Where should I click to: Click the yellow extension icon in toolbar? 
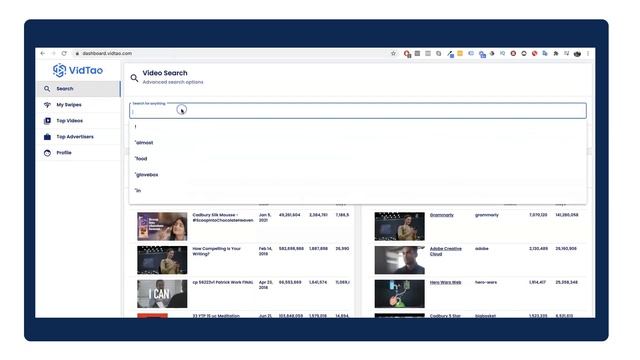[x=460, y=53]
